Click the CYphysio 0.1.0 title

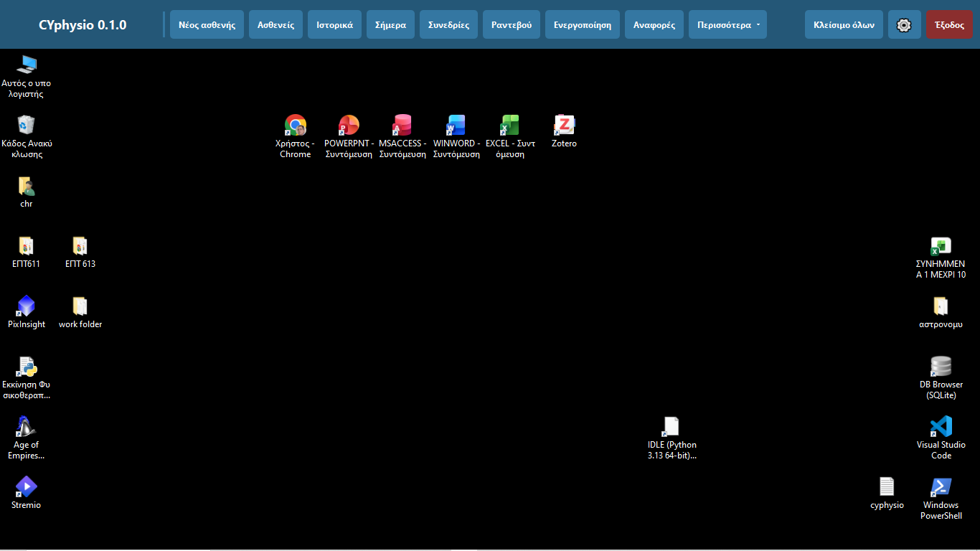(x=83, y=24)
